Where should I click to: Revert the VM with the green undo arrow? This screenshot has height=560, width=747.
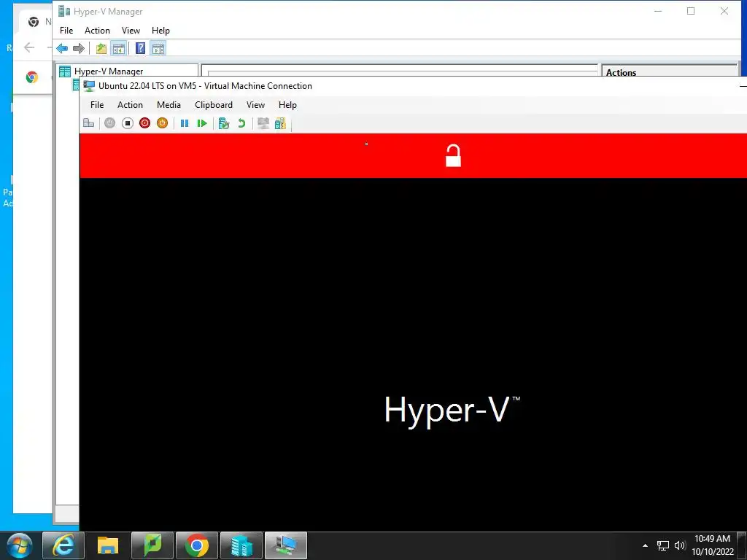[241, 123]
